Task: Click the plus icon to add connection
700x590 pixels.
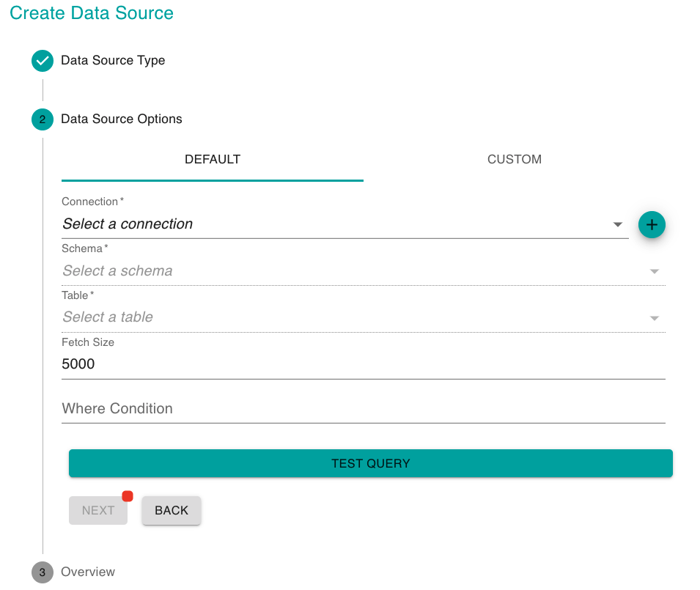Action: (x=652, y=224)
